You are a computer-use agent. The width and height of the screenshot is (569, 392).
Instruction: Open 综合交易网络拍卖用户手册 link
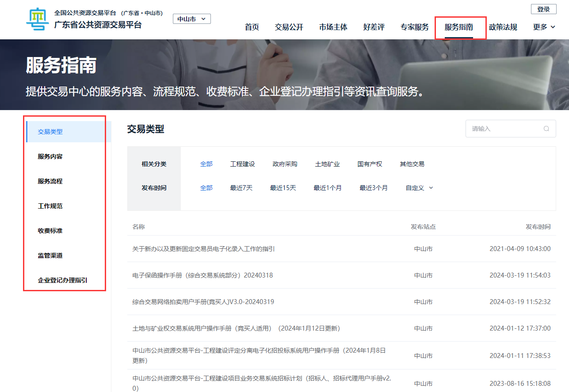(x=203, y=302)
